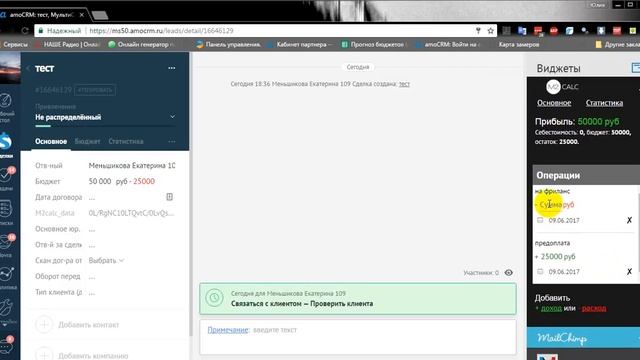
Task: Reload the page with browser refresh icon
Action: point(25,31)
